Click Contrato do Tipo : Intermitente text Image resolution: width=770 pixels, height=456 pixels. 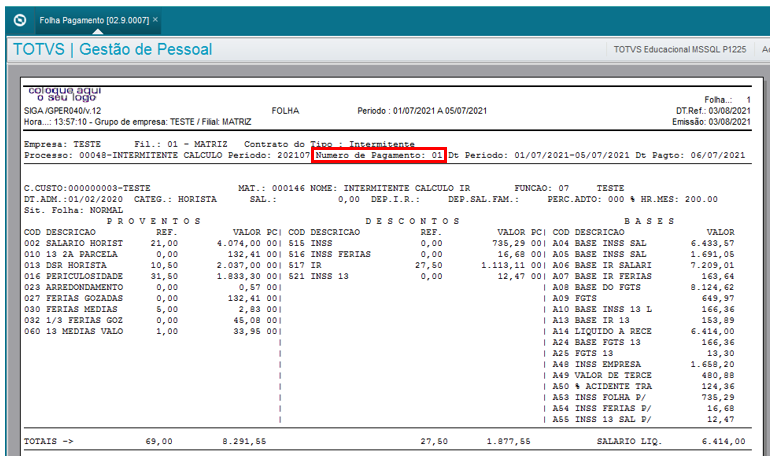[x=329, y=144]
